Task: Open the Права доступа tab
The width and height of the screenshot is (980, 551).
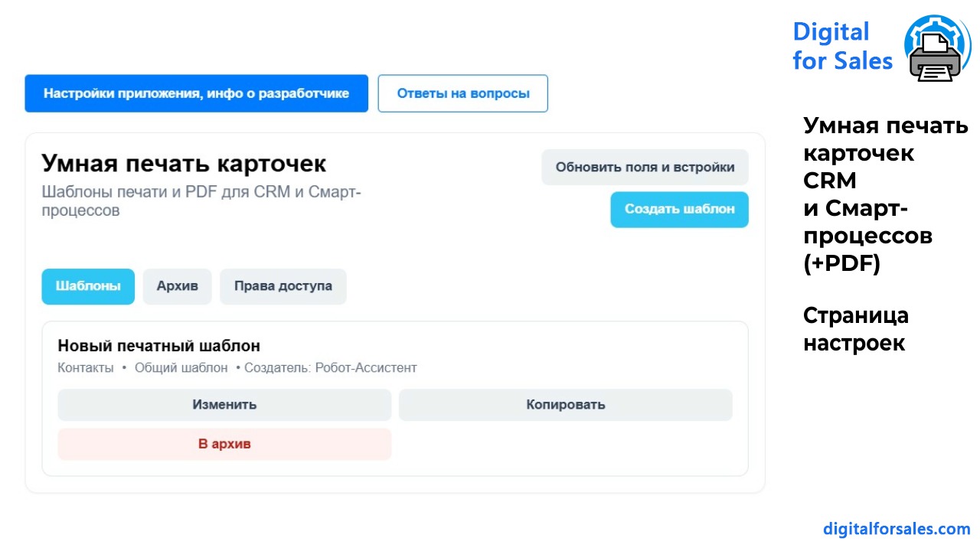Action: [283, 286]
